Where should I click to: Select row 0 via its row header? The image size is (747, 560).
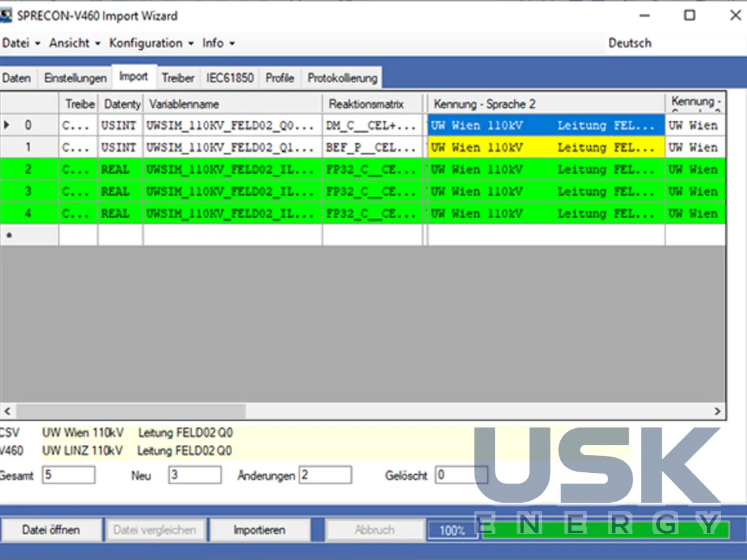[x=29, y=125]
